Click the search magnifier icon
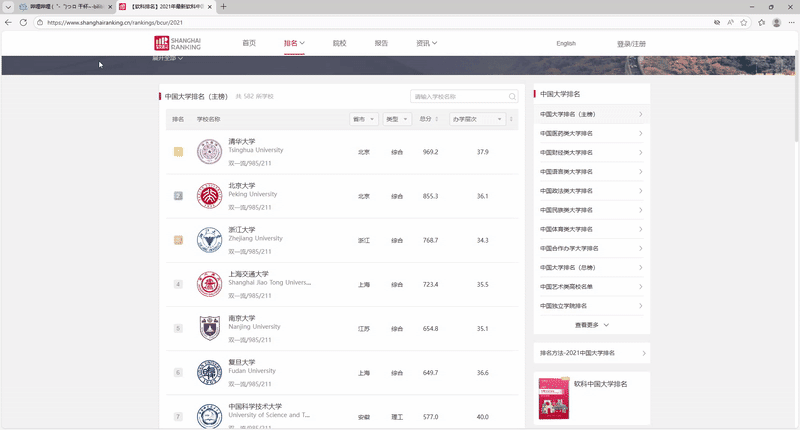This screenshot has height=430, width=800. (x=512, y=96)
